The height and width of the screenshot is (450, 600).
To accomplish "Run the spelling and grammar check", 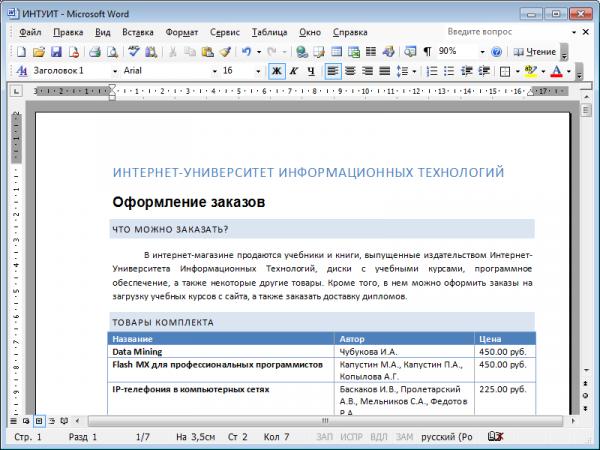I will (134, 52).
